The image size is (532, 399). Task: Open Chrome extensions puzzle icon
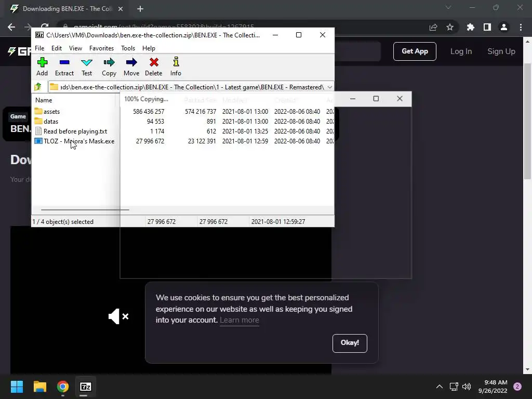coord(471,27)
